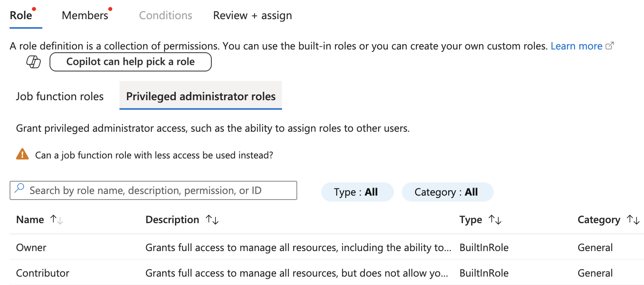Click the external link icon after Learn more
644x285 pixels.
point(610,46)
